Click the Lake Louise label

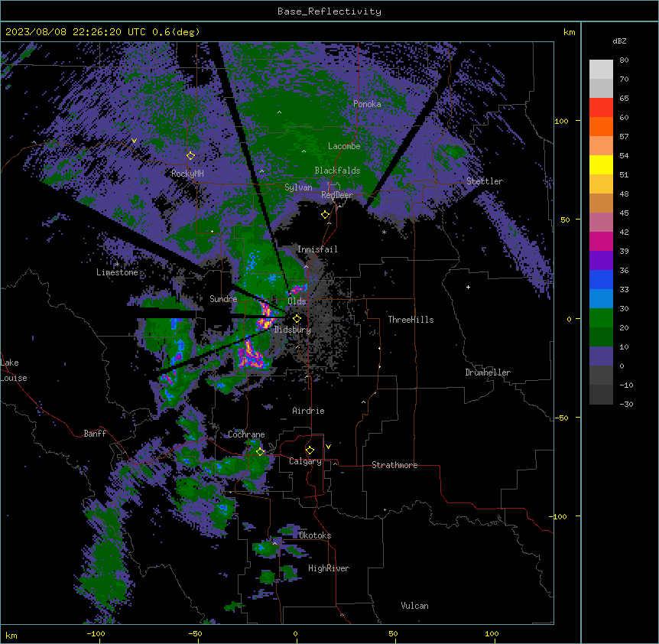coord(14,370)
